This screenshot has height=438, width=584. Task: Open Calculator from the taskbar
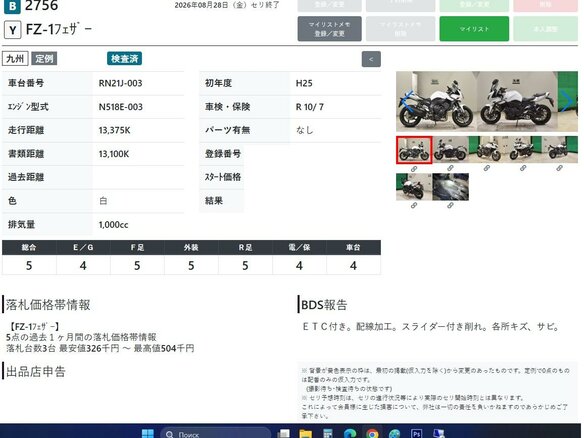[328, 434]
